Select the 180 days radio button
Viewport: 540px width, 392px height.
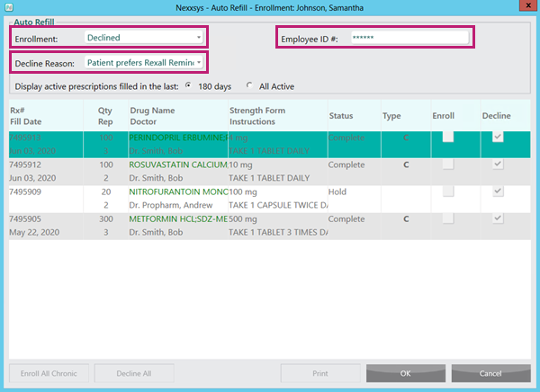pos(189,87)
